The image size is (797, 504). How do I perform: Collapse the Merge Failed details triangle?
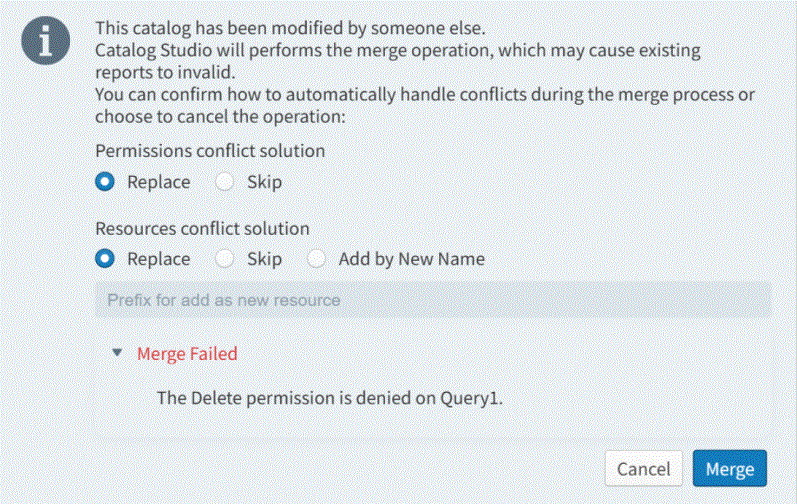(x=118, y=352)
